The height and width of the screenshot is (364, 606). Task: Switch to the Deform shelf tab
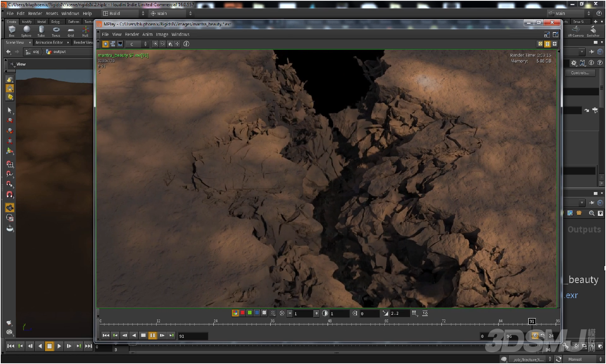(74, 22)
